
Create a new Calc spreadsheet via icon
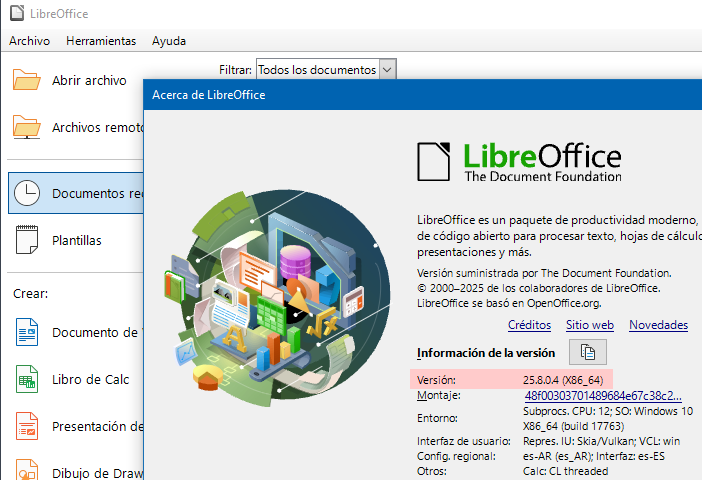[27, 379]
